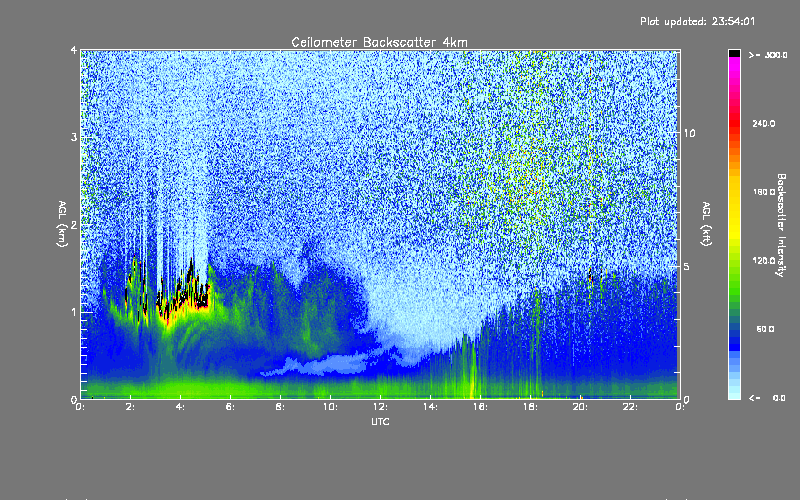Click the "180.0" colorbar value label
Viewport: 800px width, 500px height.
click(x=764, y=192)
